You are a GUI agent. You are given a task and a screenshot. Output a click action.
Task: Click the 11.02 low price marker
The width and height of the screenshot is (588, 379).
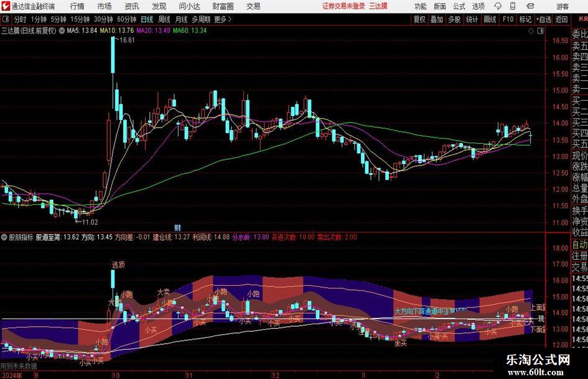[x=90, y=222]
